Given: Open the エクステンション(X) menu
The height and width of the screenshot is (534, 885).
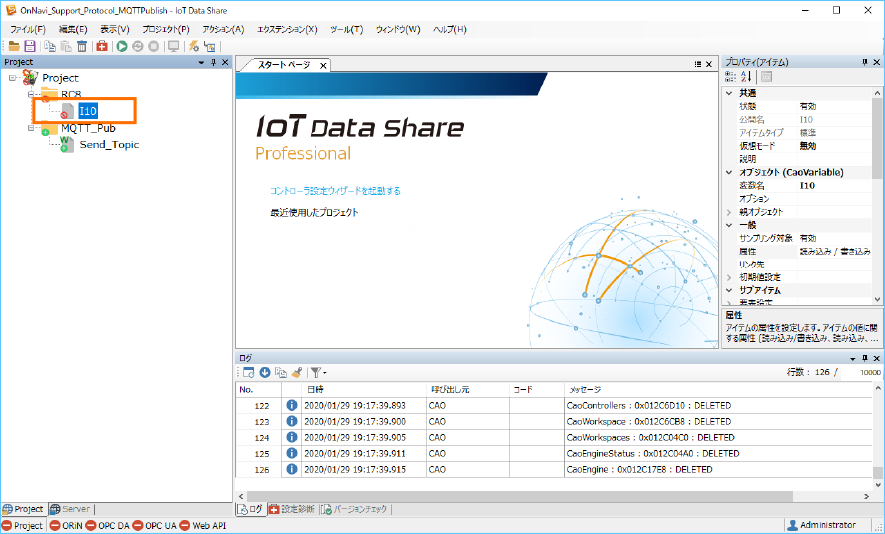Looking at the screenshot, I should (x=287, y=29).
